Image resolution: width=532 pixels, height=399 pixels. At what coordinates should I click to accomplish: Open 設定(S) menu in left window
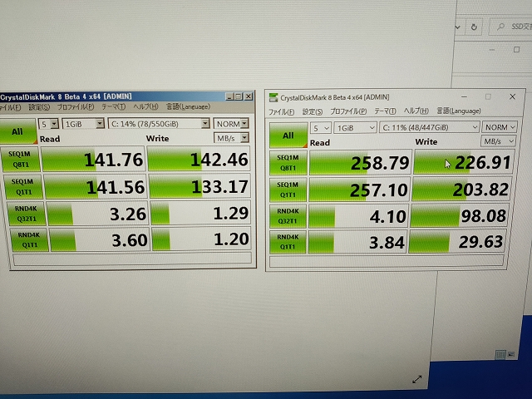[x=39, y=107]
